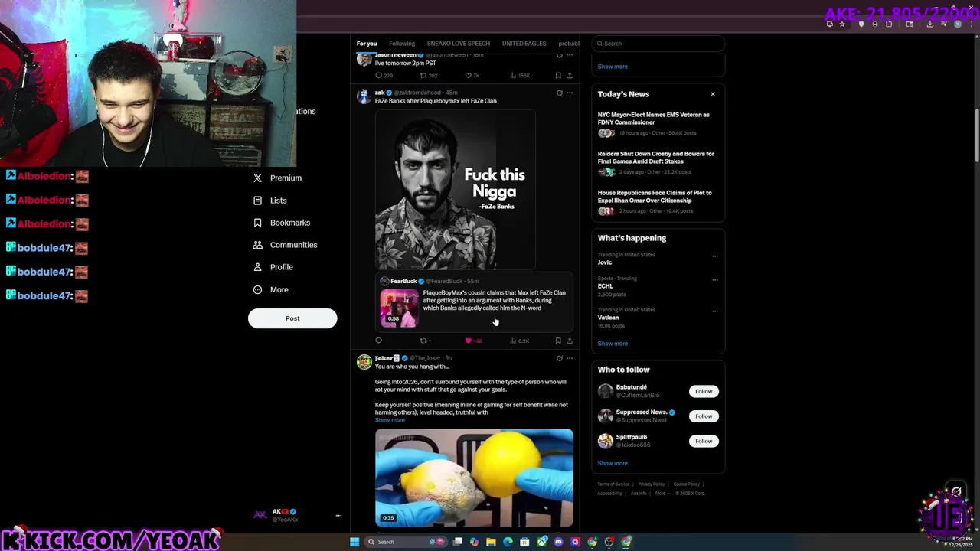Share zak's FaZe Banks post
The width and height of the screenshot is (980, 551).
point(569,341)
